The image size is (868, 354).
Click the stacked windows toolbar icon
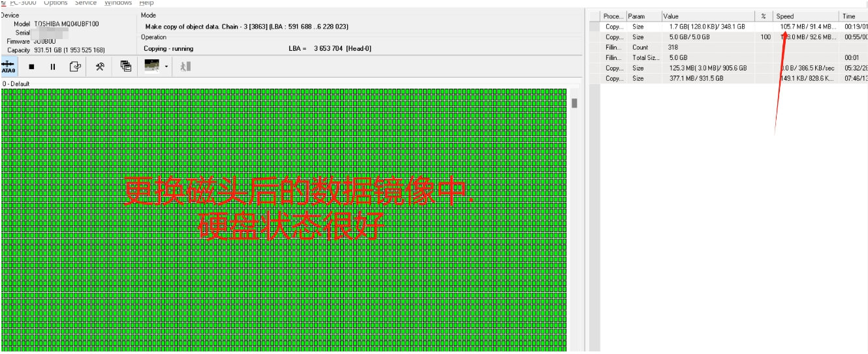click(126, 66)
